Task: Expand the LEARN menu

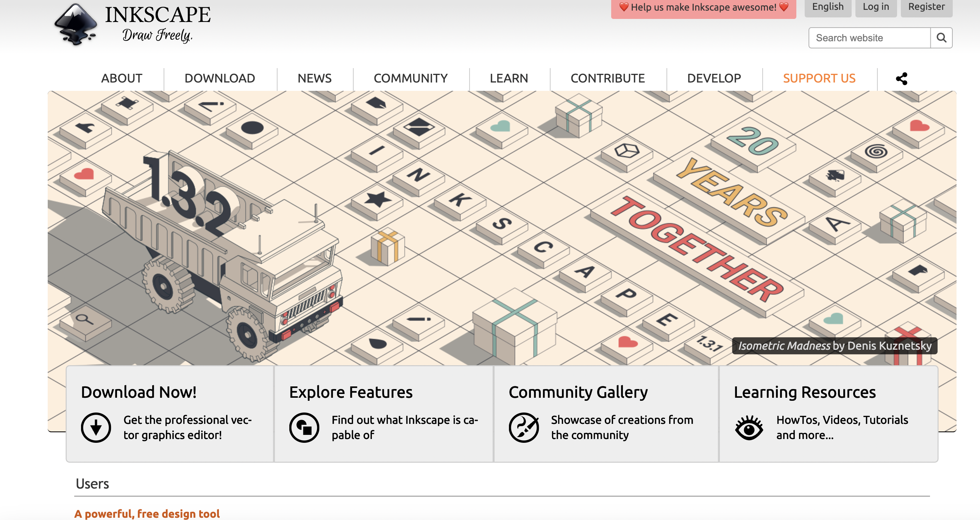Action: coord(509,78)
